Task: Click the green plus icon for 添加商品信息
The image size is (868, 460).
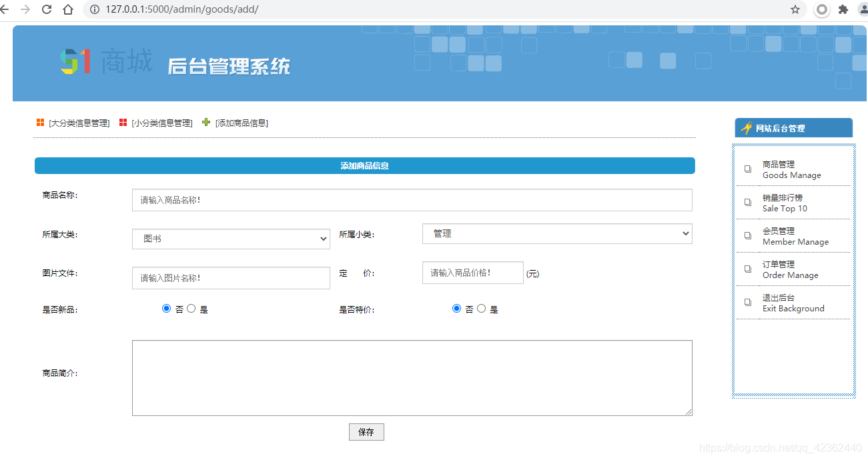Action: pyautogui.click(x=206, y=122)
